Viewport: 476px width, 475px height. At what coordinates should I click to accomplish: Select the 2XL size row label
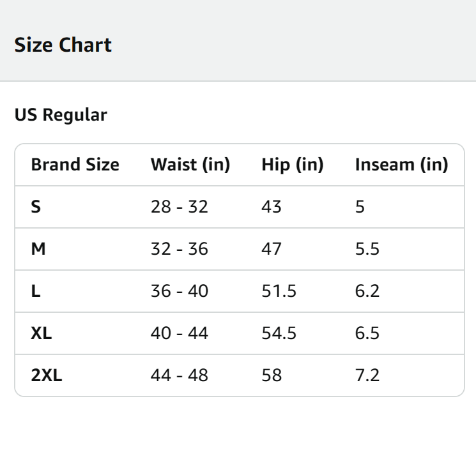47,375
